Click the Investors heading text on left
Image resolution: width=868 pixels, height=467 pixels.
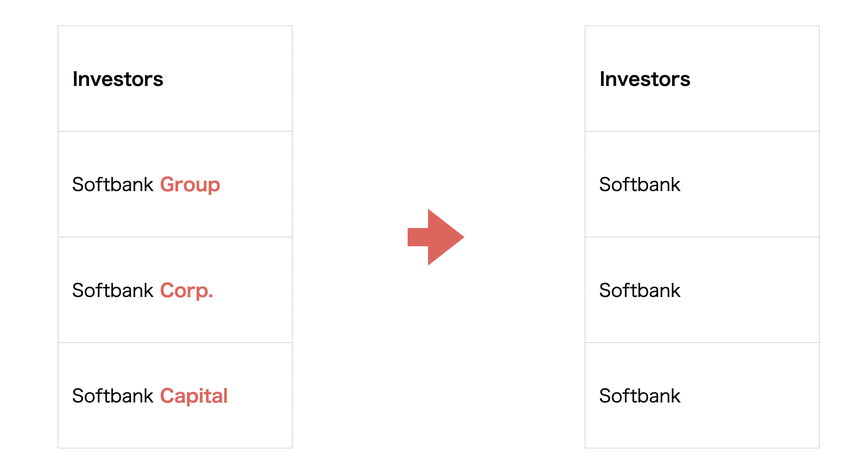coord(118,79)
